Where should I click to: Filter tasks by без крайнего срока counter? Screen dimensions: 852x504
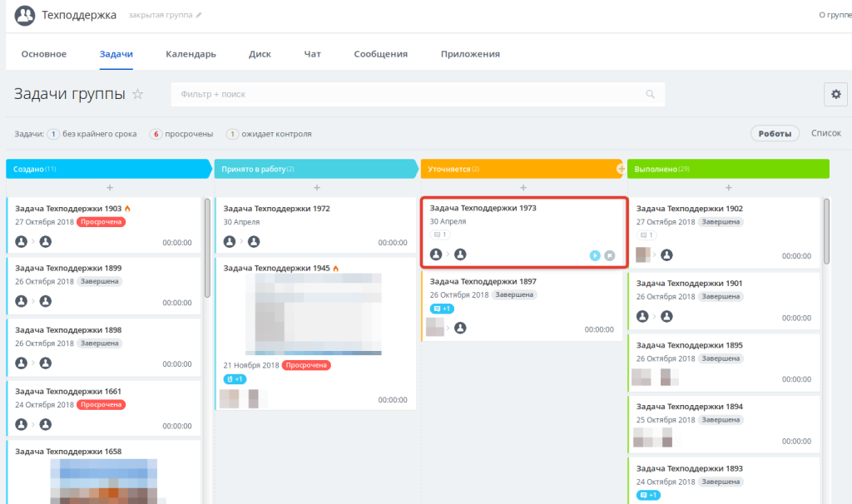pyautogui.click(x=53, y=134)
